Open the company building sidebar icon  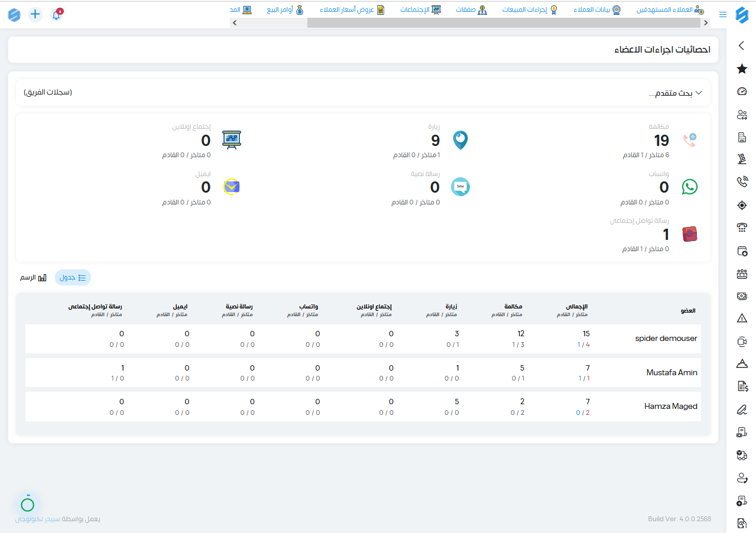point(742,137)
